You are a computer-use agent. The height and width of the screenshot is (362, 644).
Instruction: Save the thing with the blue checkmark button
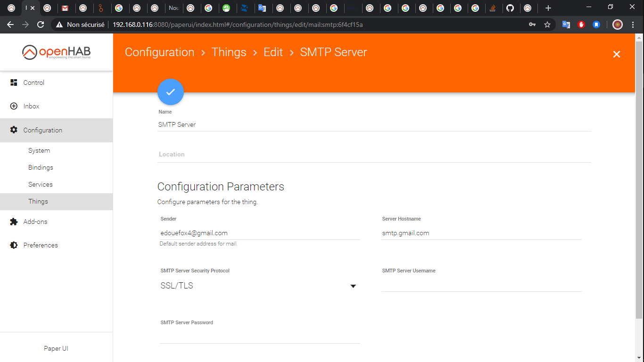pos(171,92)
